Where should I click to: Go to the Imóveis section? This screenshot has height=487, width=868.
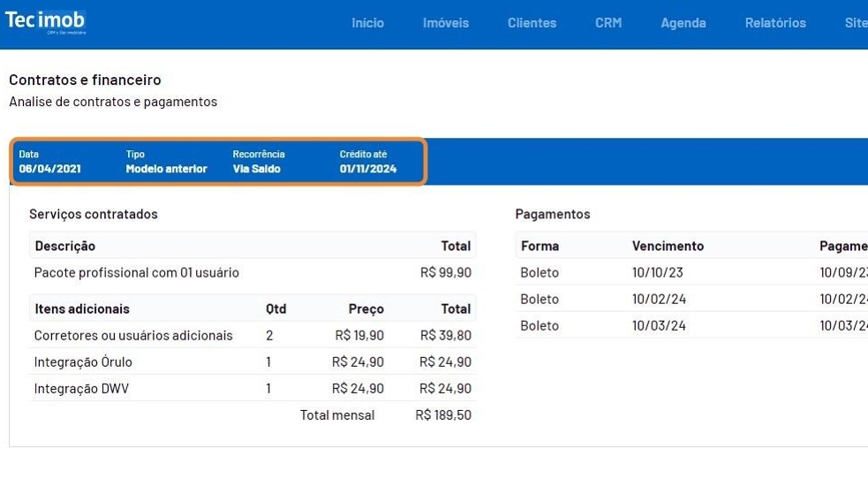[x=446, y=23]
